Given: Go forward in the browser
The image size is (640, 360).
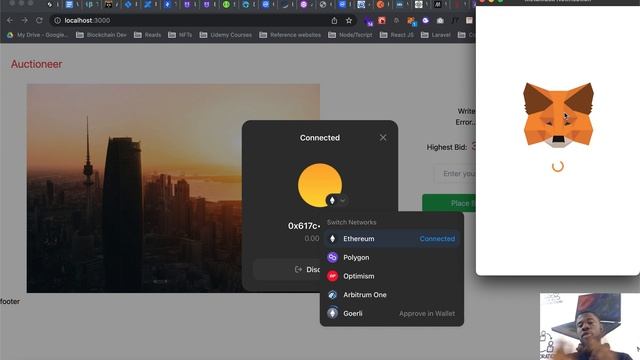Looking at the screenshot, I should [x=24, y=20].
